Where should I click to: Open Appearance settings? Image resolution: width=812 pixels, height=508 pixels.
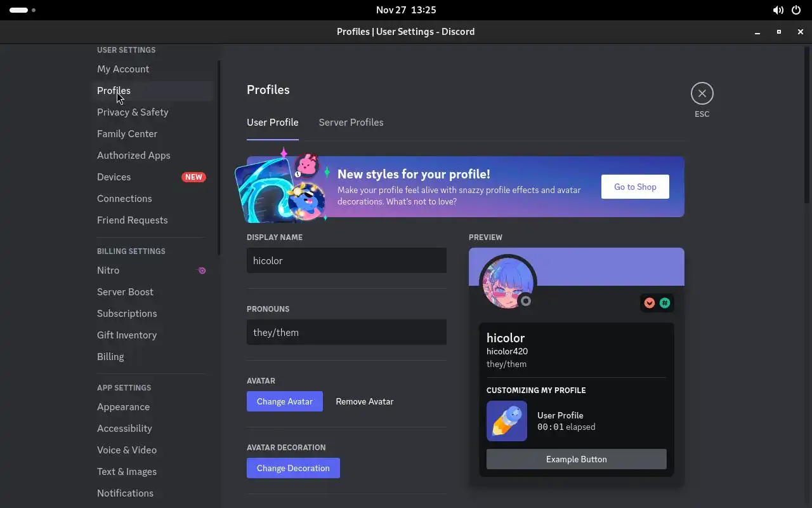(151, 407)
